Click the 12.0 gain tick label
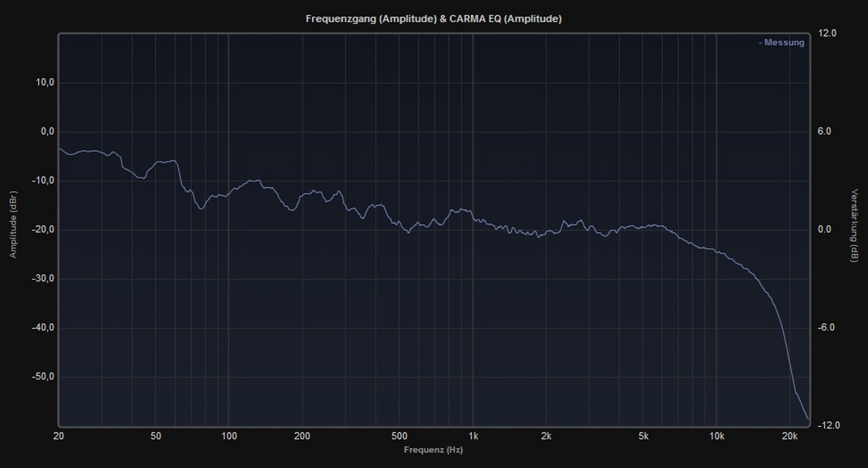The height and width of the screenshot is (468, 868). click(x=827, y=34)
